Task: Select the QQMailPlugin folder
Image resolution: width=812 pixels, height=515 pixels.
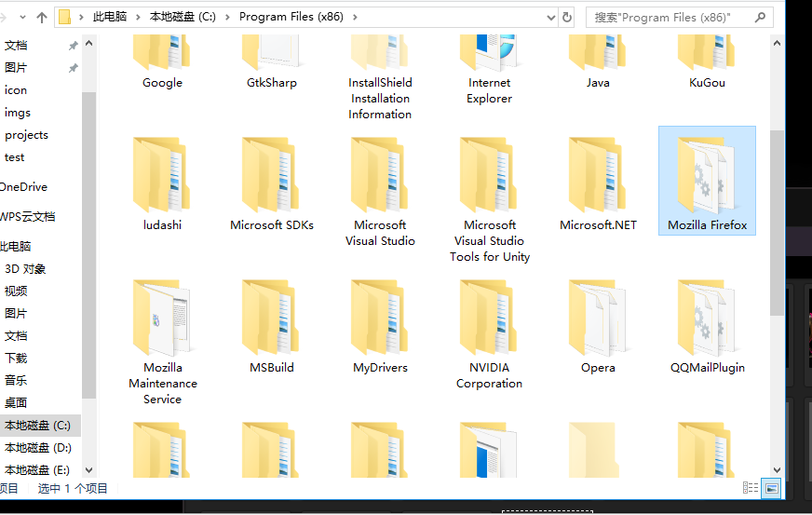Action: point(707,326)
